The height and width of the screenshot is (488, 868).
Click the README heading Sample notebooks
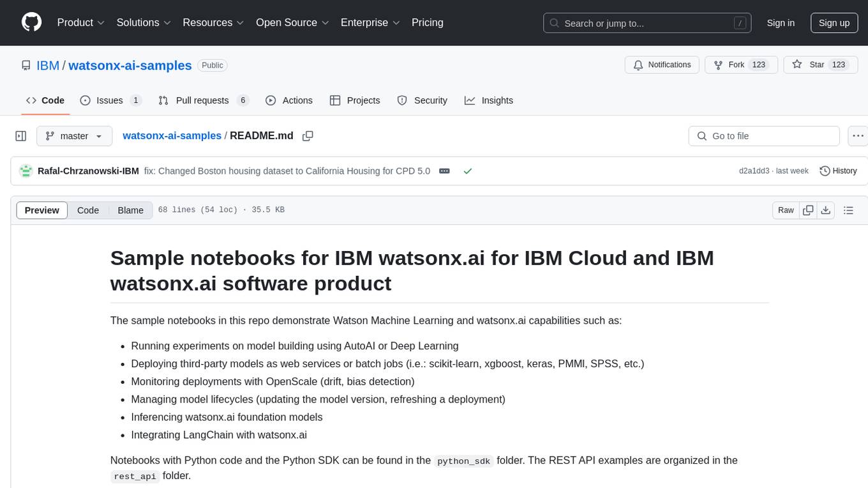pos(412,270)
